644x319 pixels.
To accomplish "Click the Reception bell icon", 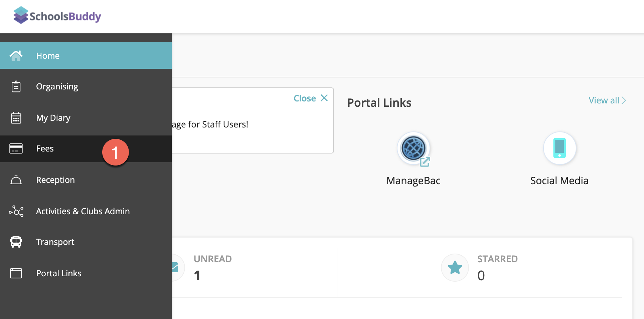I will [x=16, y=180].
